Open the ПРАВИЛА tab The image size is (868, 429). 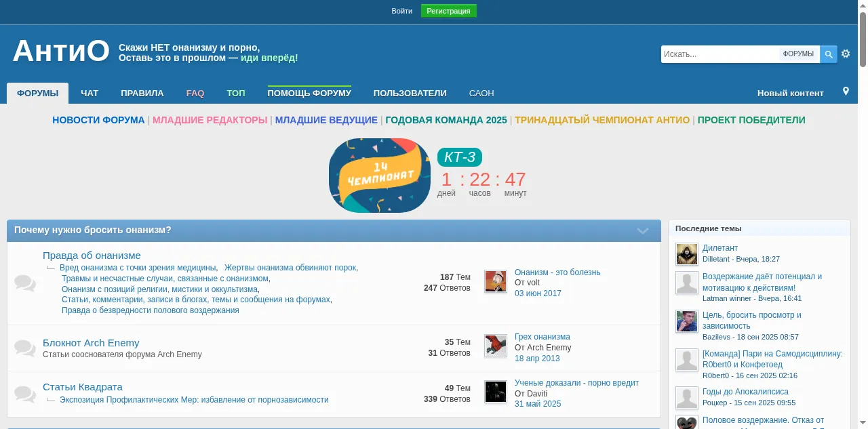coord(142,94)
